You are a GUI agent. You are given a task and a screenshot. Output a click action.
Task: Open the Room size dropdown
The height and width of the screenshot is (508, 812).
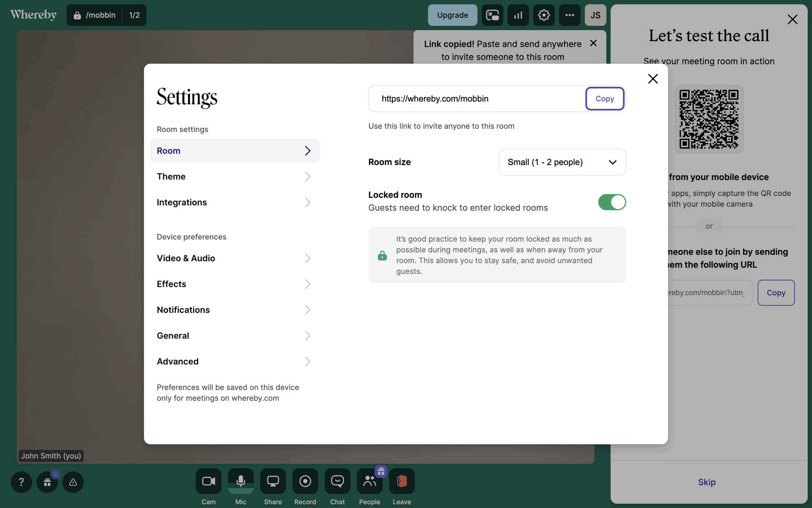[x=562, y=162]
